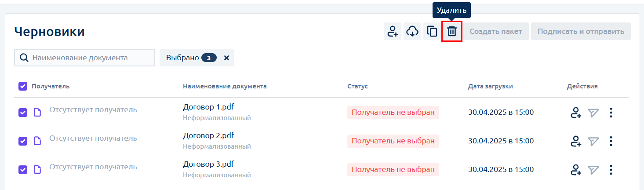Click upload date of Договор 1.pdf
The width and height of the screenshot is (644, 190).
pos(501,113)
